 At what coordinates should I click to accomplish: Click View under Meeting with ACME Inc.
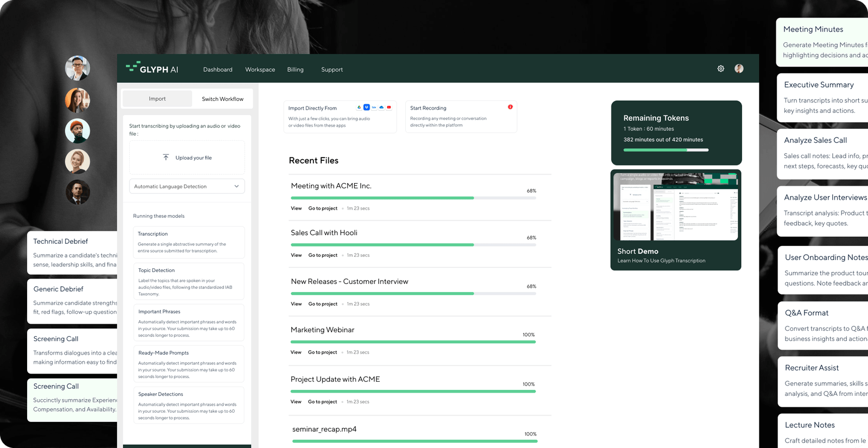tap(296, 209)
